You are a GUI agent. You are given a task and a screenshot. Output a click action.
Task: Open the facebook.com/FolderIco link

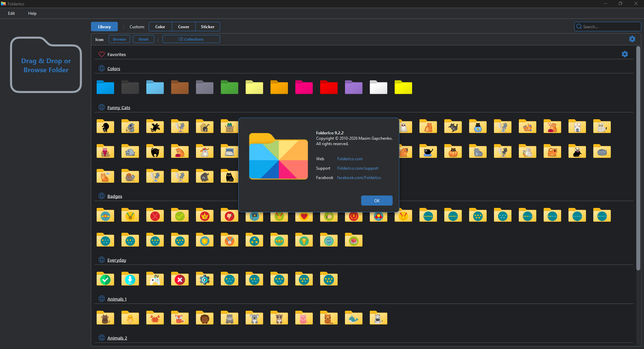pyautogui.click(x=359, y=178)
